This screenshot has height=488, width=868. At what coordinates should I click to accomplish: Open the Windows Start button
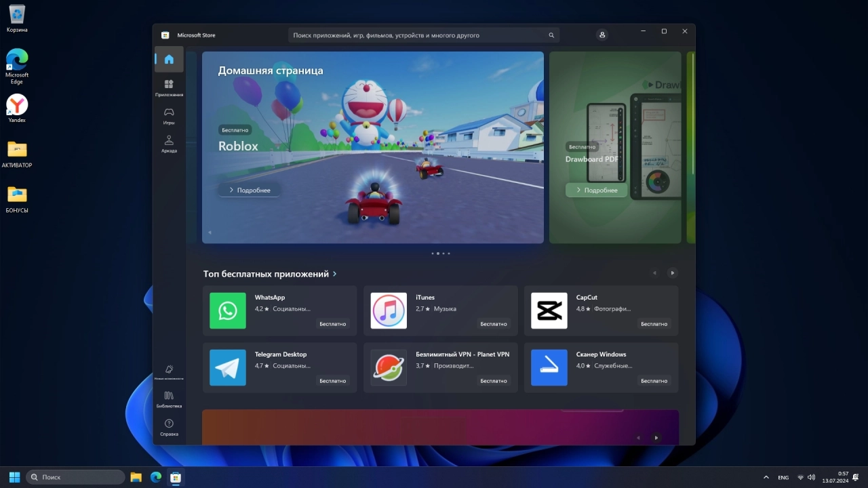point(14,477)
